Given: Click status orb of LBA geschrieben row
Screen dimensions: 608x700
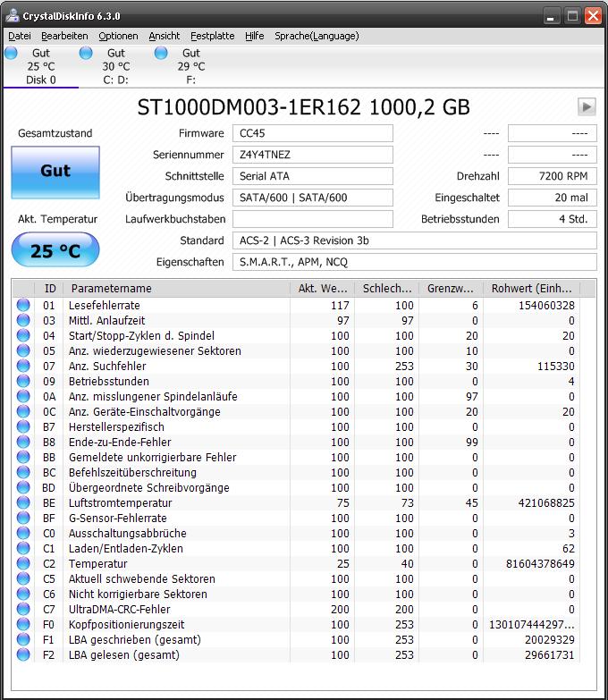Looking at the screenshot, I should coord(23,639).
